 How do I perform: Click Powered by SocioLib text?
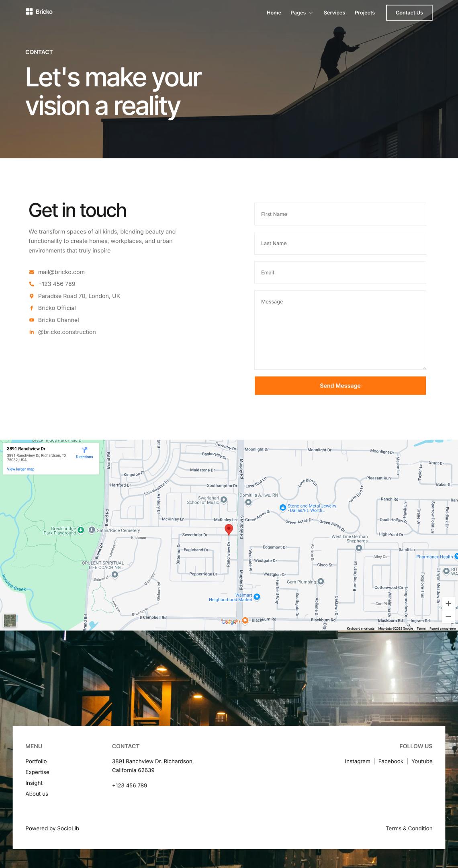click(x=52, y=829)
